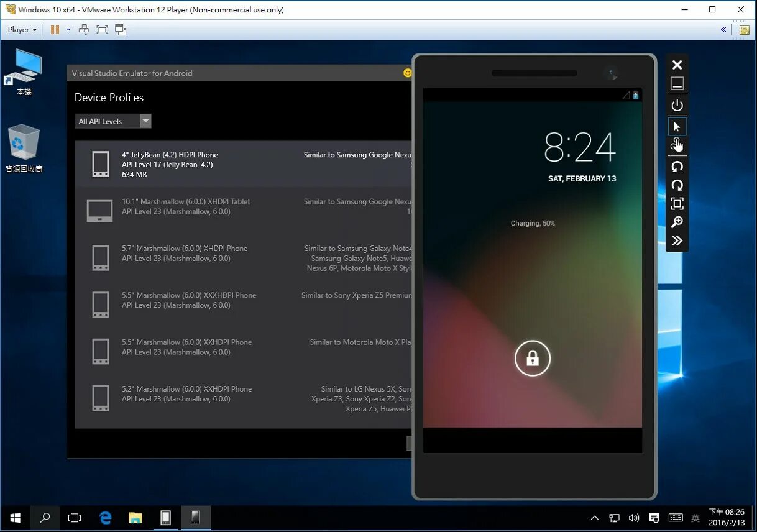This screenshot has width=757, height=532.
Task: Open the 資源回收筒 recycle bin icon
Action: [24, 149]
